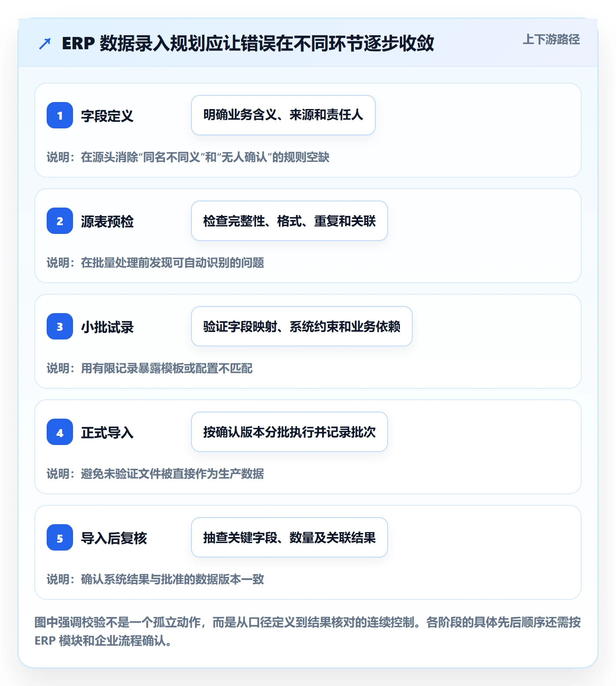The image size is (616, 686).
Task: Click the step number 1 badge
Action: point(60,115)
